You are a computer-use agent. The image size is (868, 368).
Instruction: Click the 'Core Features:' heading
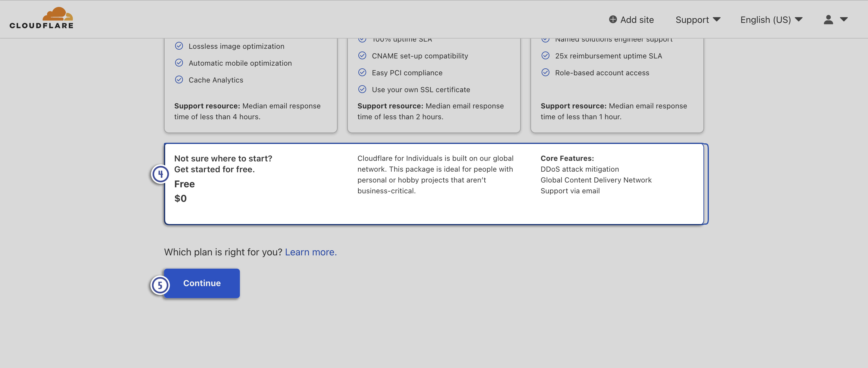pyautogui.click(x=567, y=158)
